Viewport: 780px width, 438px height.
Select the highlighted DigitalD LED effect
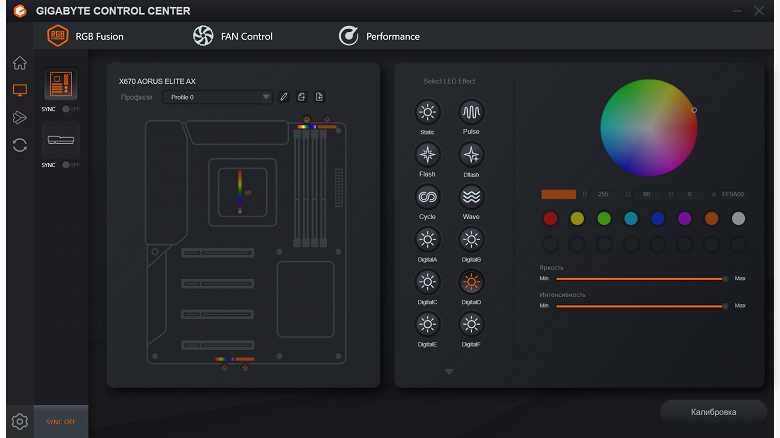pos(471,282)
